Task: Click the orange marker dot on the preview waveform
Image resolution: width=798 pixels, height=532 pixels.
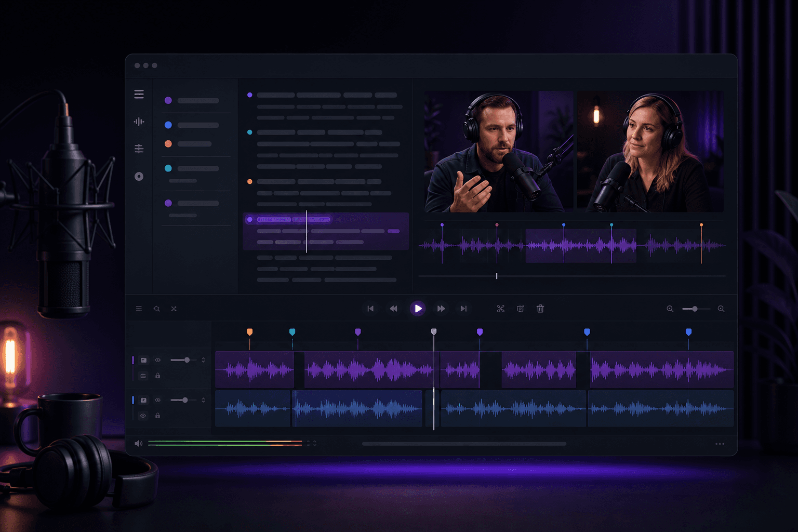Action: tap(701, 225)
